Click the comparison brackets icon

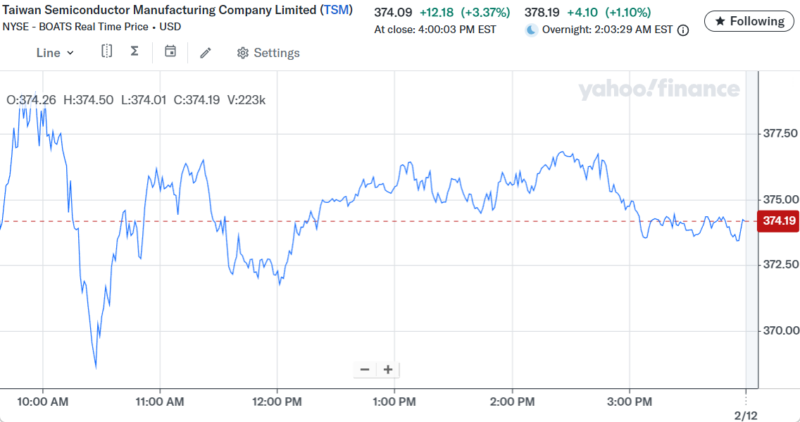point(107,52)
